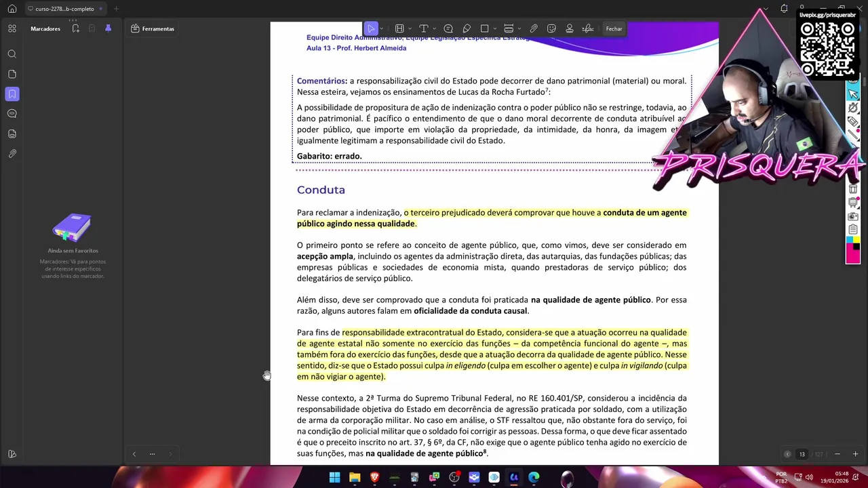
Task: Open the PDF editor taskbar icon
Action: (514, 478)
